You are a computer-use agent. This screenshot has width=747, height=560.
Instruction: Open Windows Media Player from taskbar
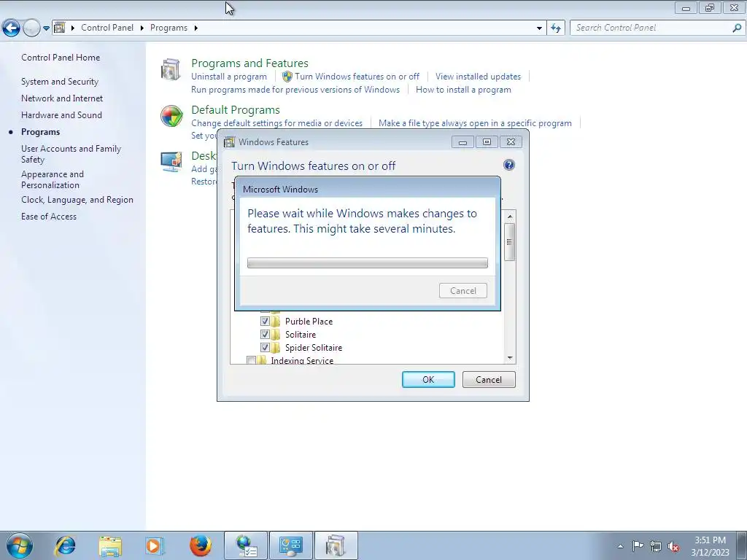155,545
